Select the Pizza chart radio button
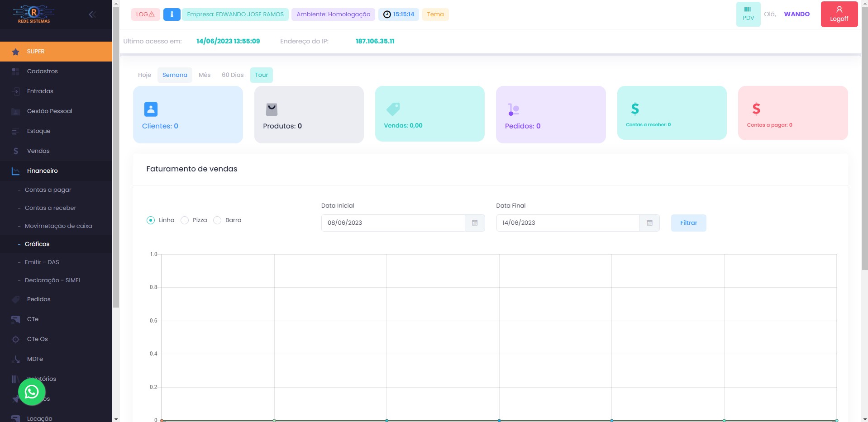Image resolution: width=868 pixels, height=422 pixels. coord(185,220)
